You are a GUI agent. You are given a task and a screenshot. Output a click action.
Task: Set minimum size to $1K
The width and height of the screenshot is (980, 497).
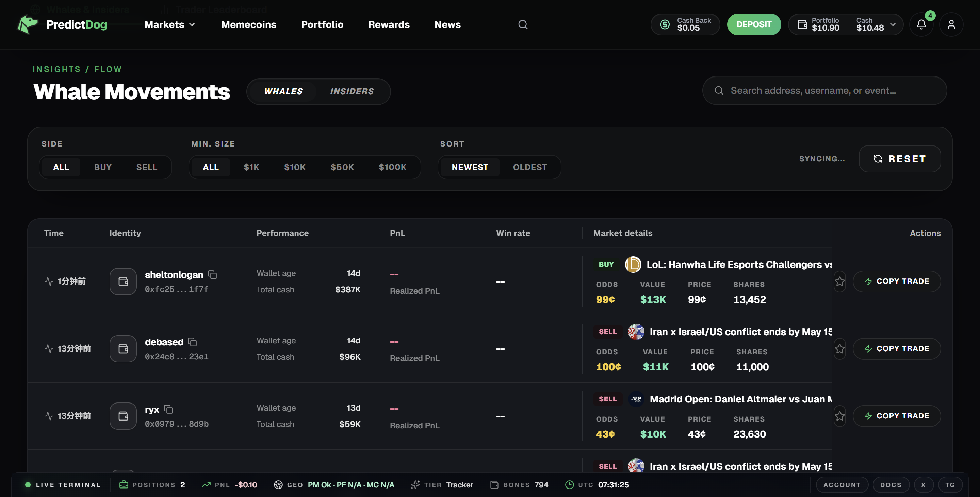point(251,167)
